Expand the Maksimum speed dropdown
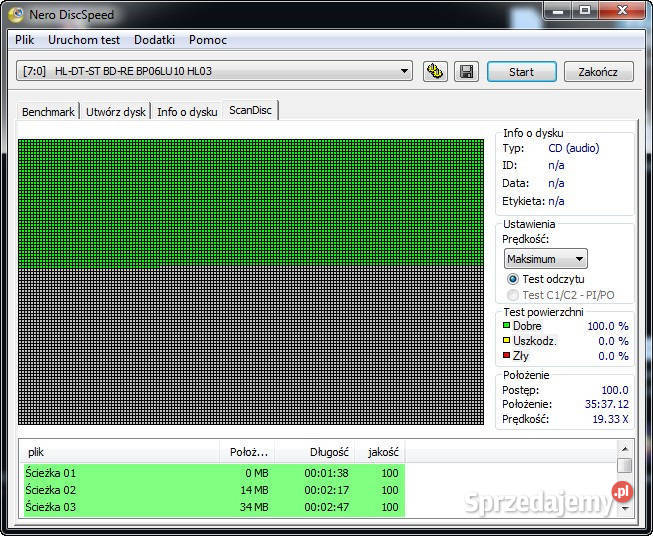The width and height of the screenshot is (653, 536). pyautogui.click(x=546, y=259)
